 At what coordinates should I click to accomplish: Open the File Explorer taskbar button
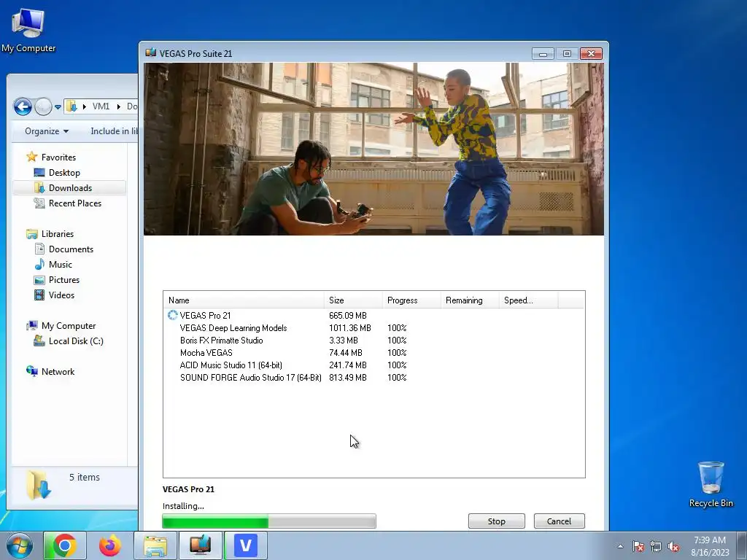(x=155, y=545)
